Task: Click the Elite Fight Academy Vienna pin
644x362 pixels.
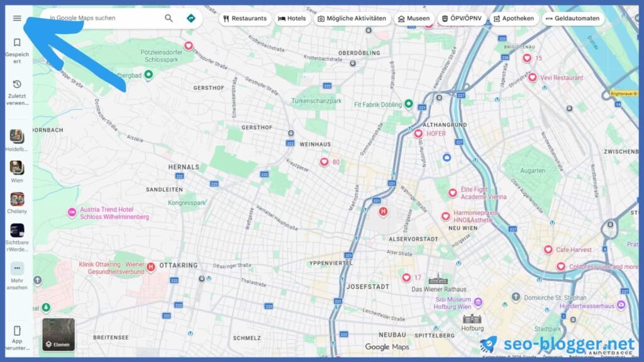Action: 453,193
